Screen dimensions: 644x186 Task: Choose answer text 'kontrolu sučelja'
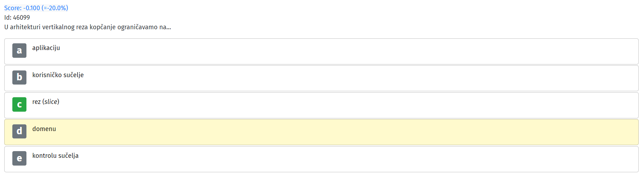pyautogui.click(x=55, y=156)
